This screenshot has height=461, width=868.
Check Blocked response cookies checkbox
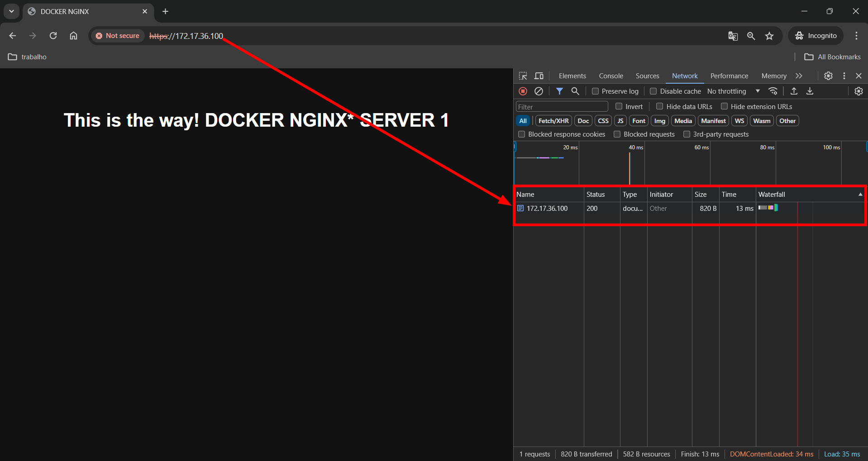click(521, 134)
